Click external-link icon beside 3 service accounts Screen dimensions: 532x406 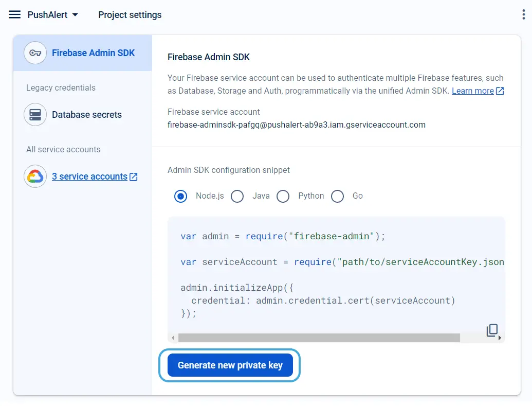point(134,176)
